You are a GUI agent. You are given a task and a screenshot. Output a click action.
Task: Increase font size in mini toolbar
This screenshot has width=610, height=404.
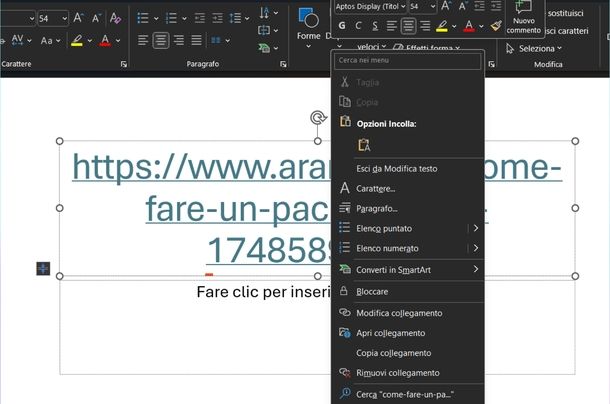445,6
